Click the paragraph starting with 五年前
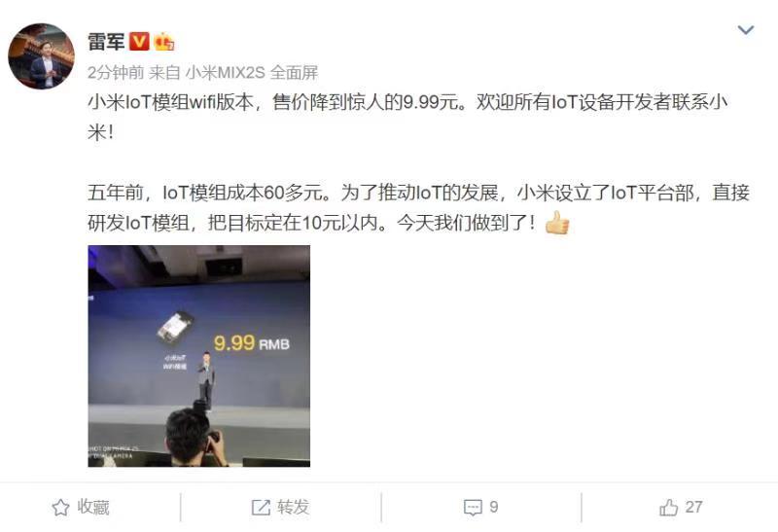 pyautogui.click(x=418, y=207)
